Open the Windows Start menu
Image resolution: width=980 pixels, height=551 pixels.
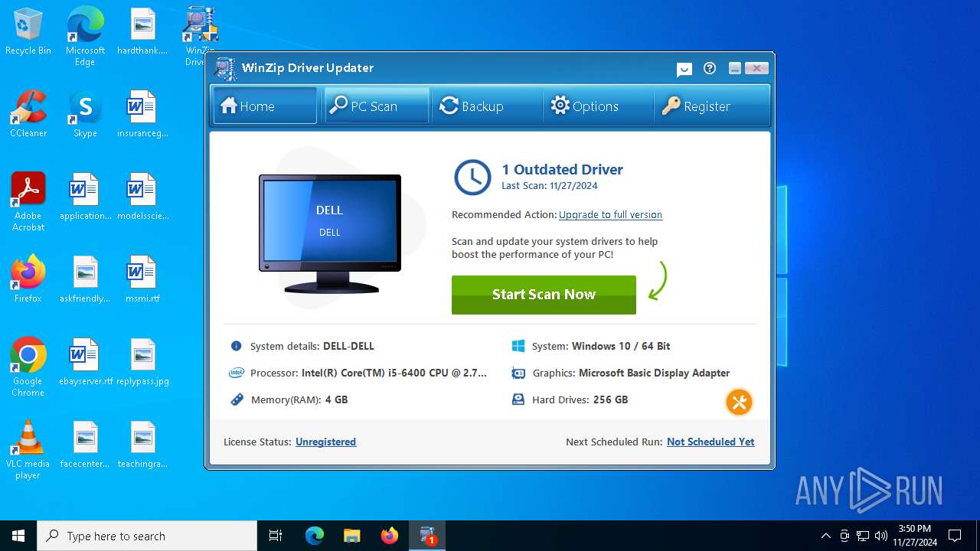pyautogui.click(x=18, y=536)
